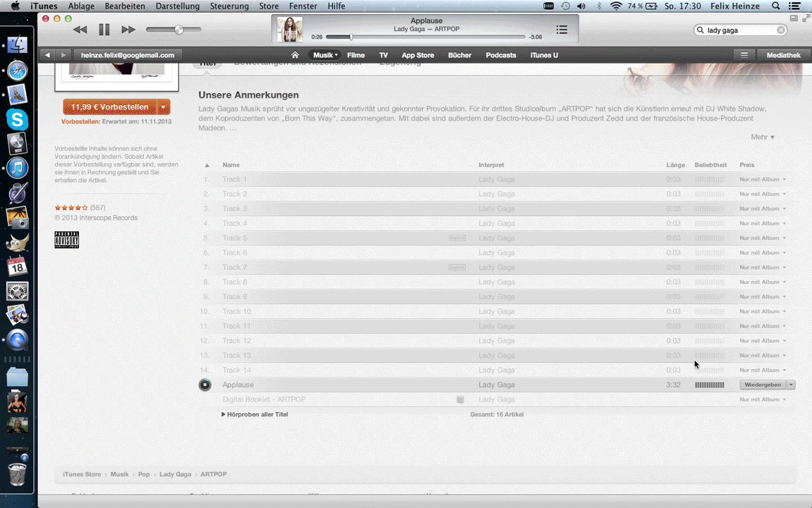The width and height of the screenshot is (812, 508).
Task: Select Digital Booklet - ARTPOP row
Action: point(497,399)
